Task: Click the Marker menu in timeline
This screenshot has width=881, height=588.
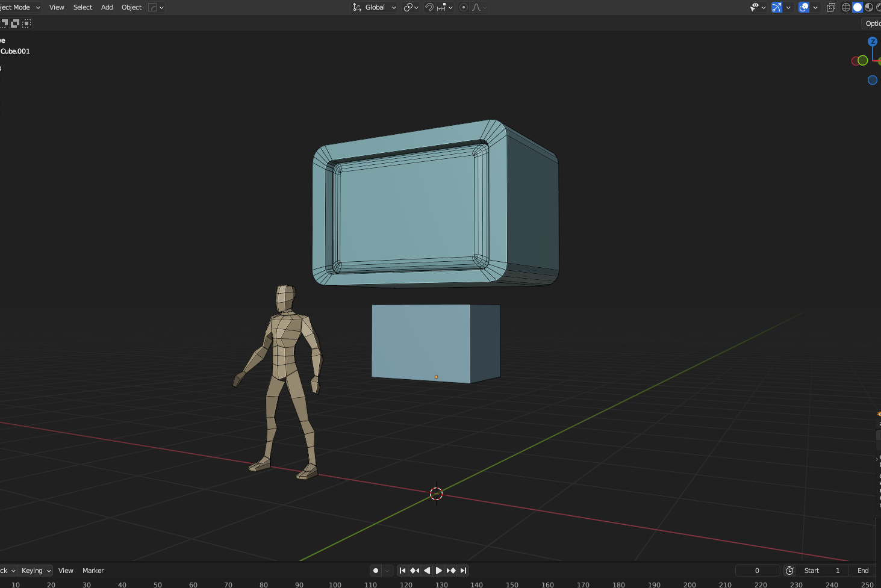Action: tap(93, 571)
